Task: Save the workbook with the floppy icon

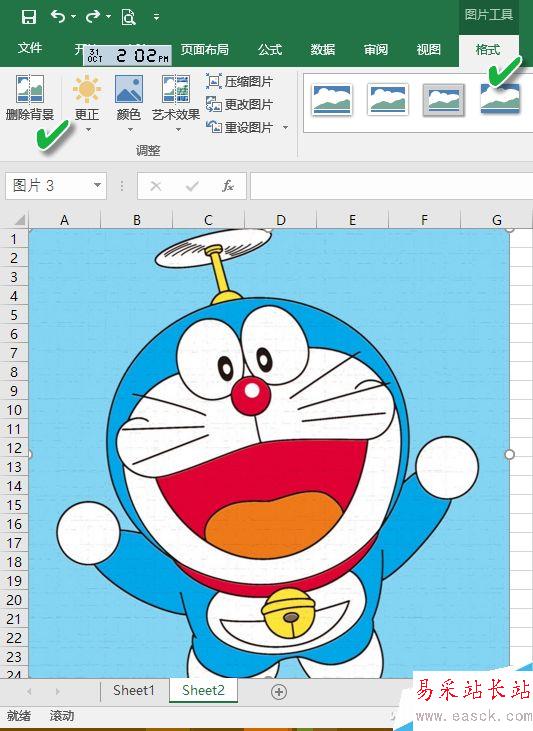Action: (29, 17)
